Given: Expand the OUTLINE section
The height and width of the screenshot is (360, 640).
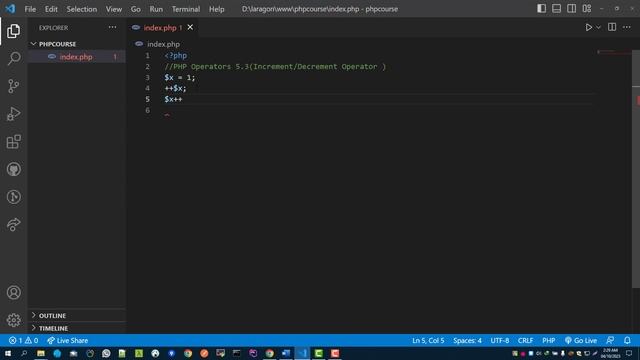Looking at the screenshot, I should [77, 316].
